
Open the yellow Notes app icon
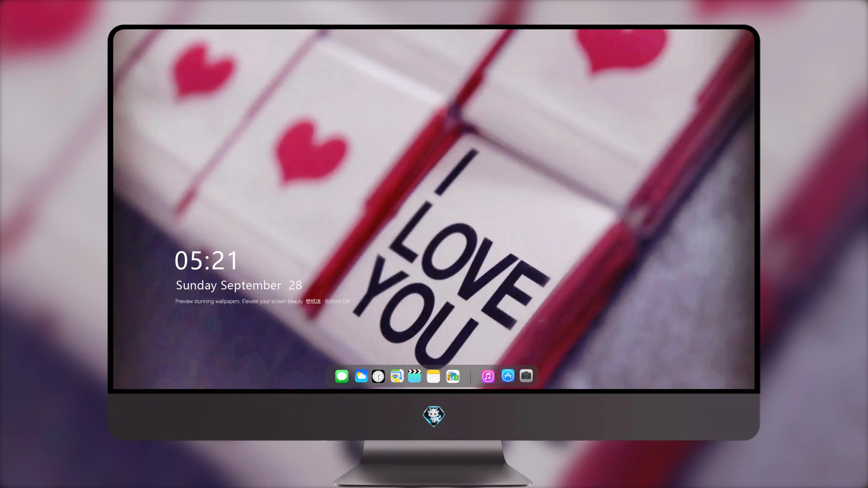433,376
